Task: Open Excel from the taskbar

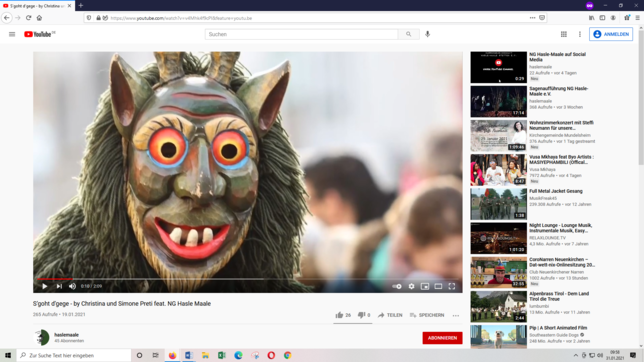Action: tap(222, 355)
